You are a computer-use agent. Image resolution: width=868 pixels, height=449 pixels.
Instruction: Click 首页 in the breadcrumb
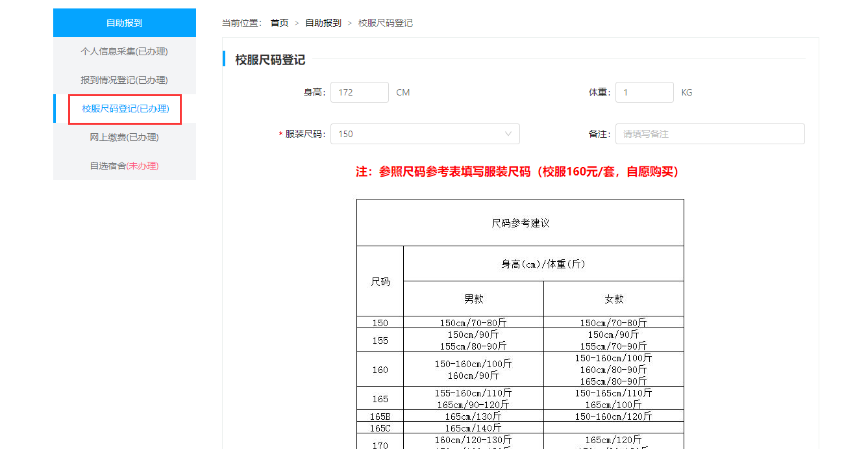coord(279,23)
